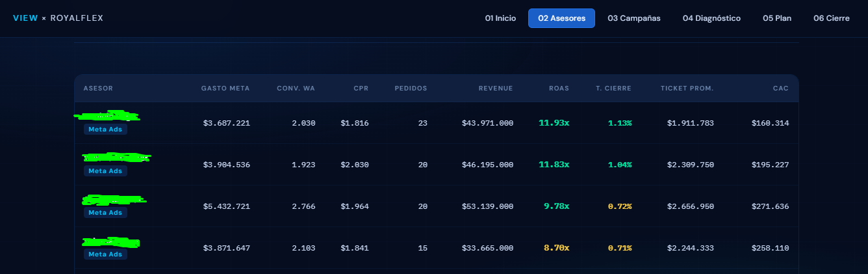Image resolution: width=868 pixels, height=274 pixels.
Task: Click the 0.72% closing rate value
Action: (x=620, y=206)
